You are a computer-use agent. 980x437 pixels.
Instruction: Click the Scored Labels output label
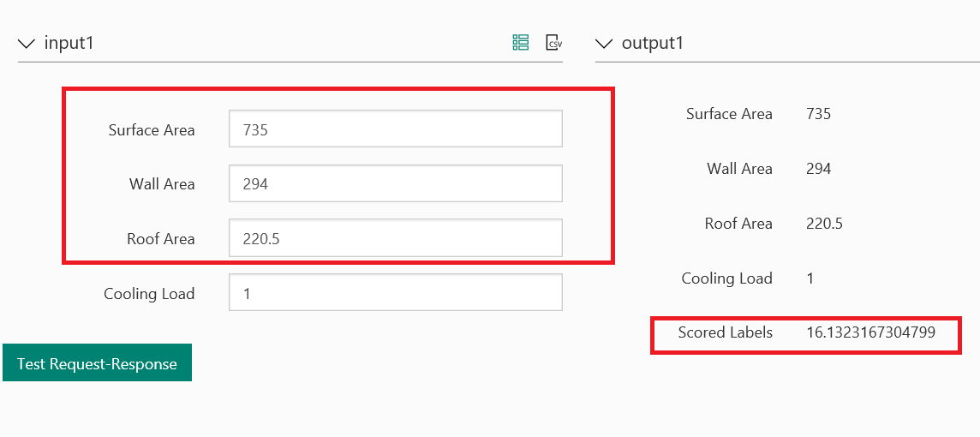(725, 332)
